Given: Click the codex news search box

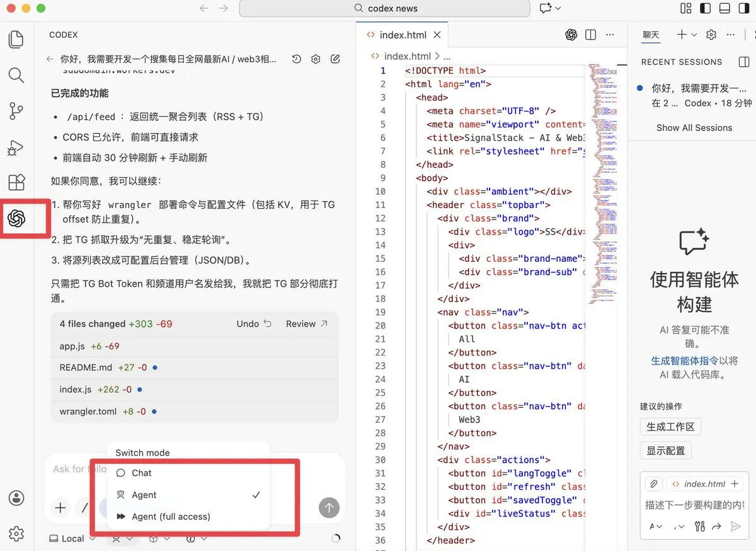Looking at the screenshot, I should click(x=385, y=8).
